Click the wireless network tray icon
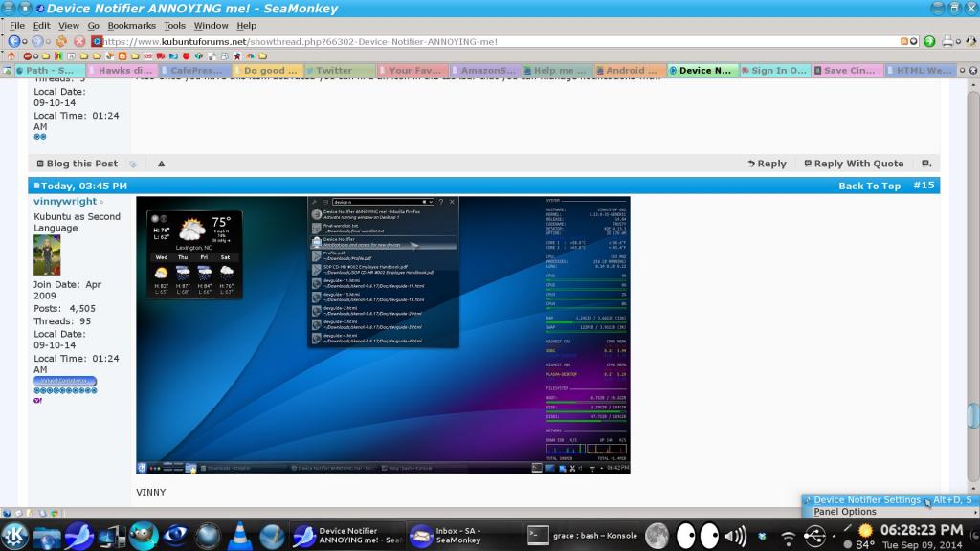 789,537
